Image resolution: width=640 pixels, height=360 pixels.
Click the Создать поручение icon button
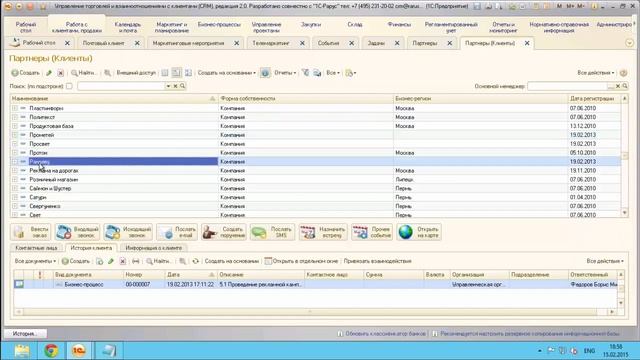224,232
